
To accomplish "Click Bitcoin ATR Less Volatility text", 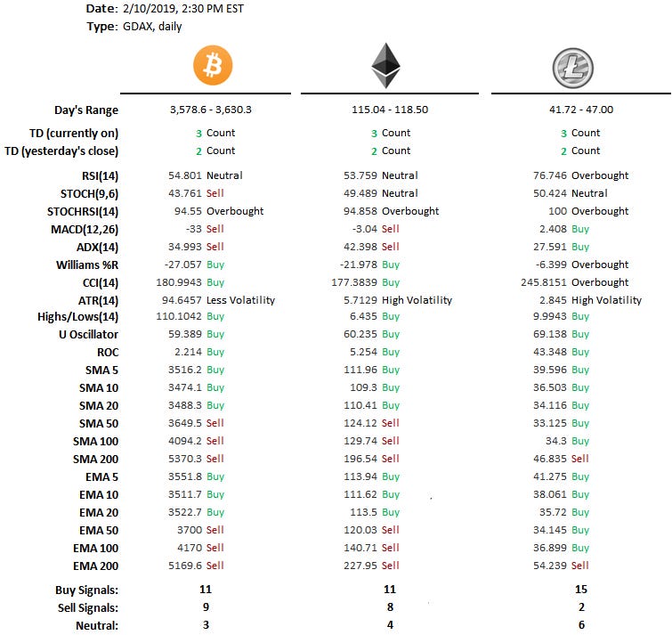I will pyautogui.click(x=240, y=300).
